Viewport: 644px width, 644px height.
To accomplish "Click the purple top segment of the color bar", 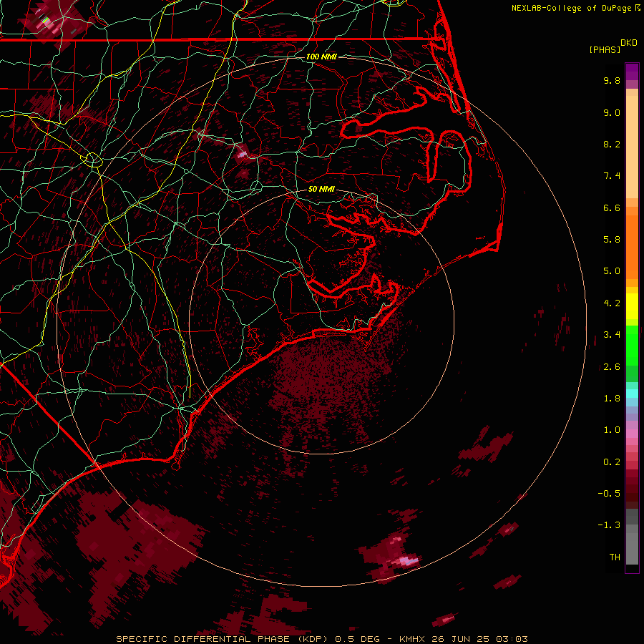I will click(x=632, y=72).
